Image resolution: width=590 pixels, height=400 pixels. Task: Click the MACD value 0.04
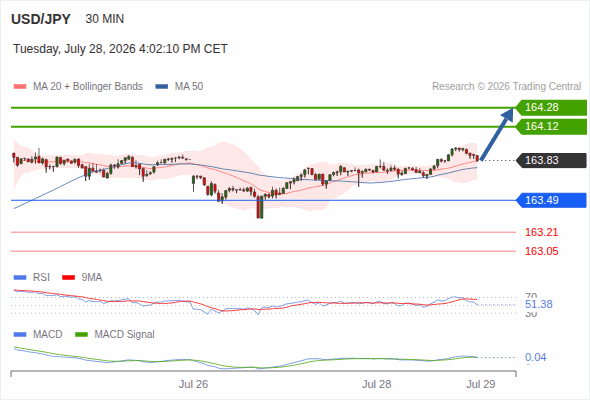[536, 357]
